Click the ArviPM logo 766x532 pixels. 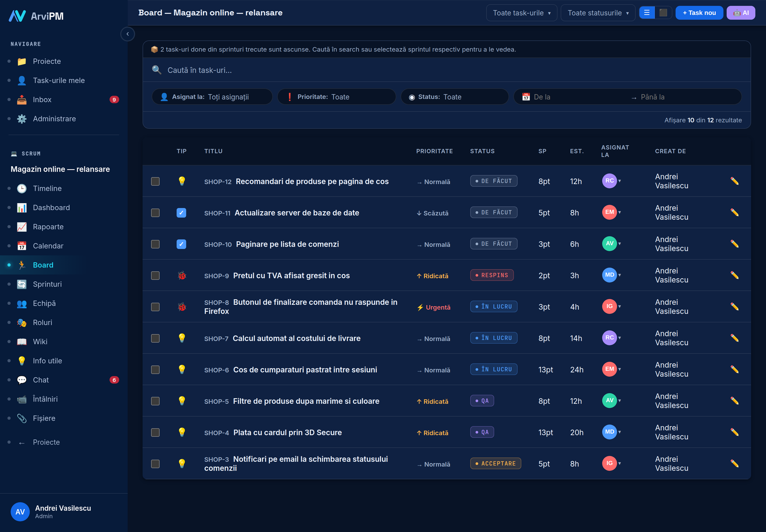click(36, 16)
